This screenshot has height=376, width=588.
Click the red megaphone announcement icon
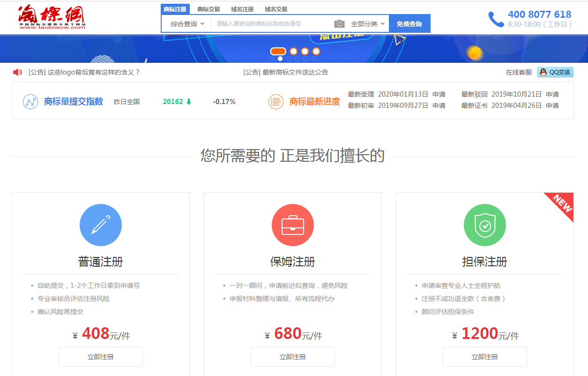18,72
